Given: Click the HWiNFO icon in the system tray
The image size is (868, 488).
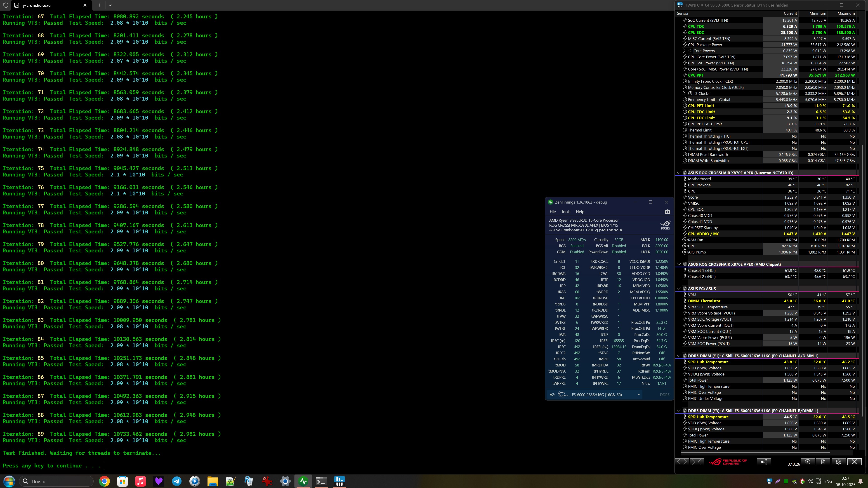Looking at the screenshot, I should tap(770, 482).
